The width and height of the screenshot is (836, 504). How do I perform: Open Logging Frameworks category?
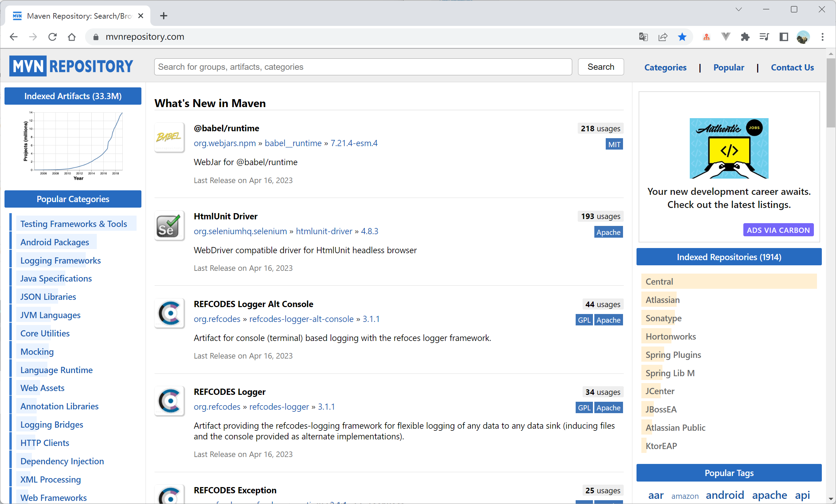[x=61, y=260]
